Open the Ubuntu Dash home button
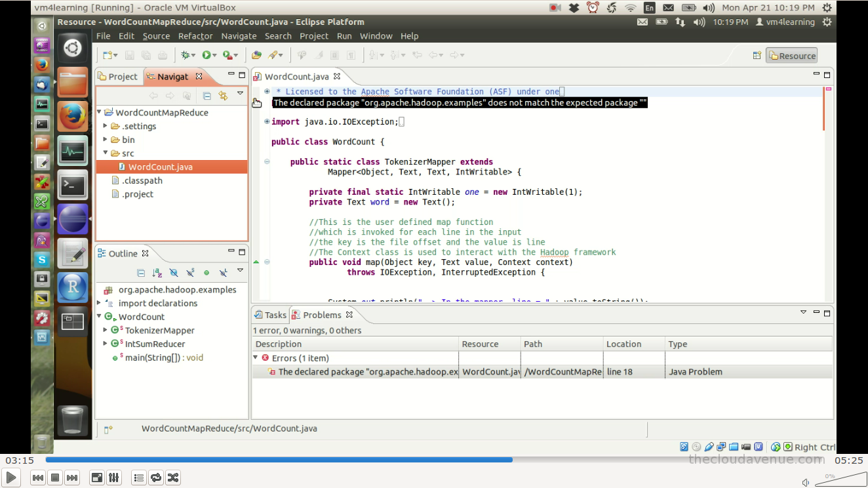The image size is (868, 488). [72, 48]
